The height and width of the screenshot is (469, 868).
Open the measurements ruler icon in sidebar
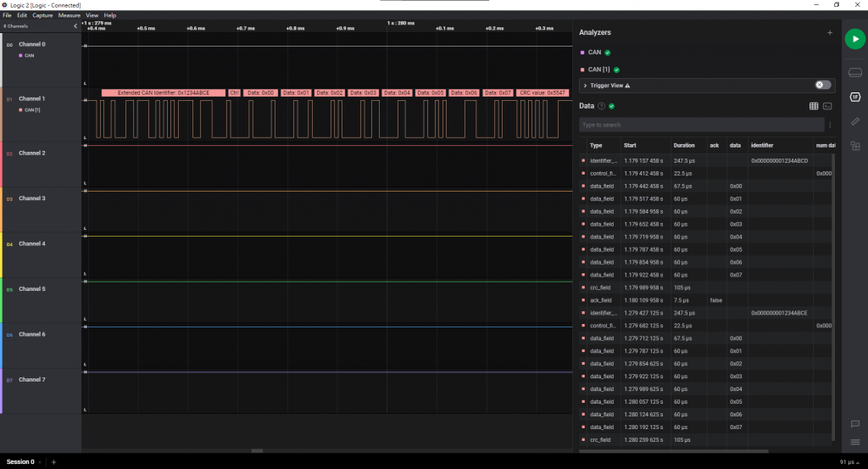click(854, 121)
